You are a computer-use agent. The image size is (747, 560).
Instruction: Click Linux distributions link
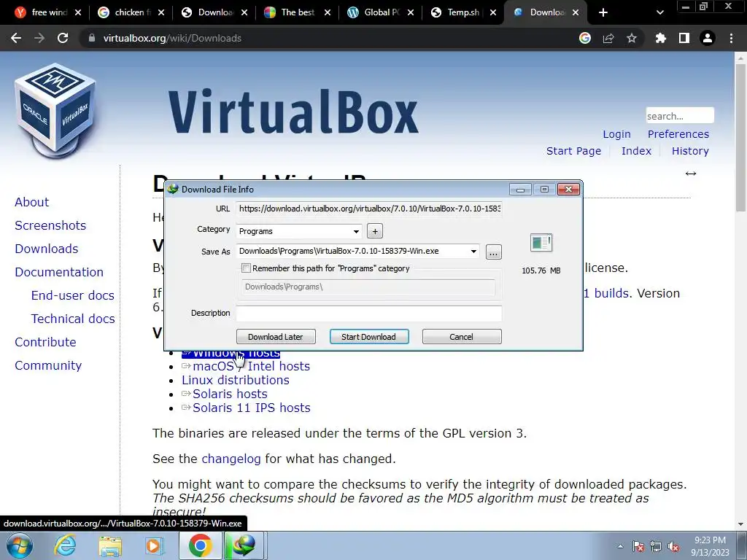[236, 380]
